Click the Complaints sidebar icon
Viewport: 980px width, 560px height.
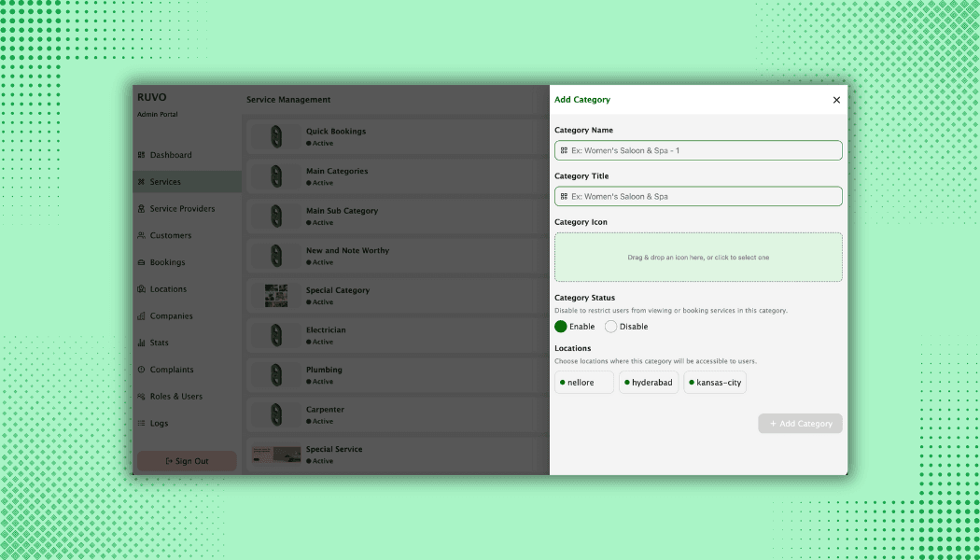point(141,370)
